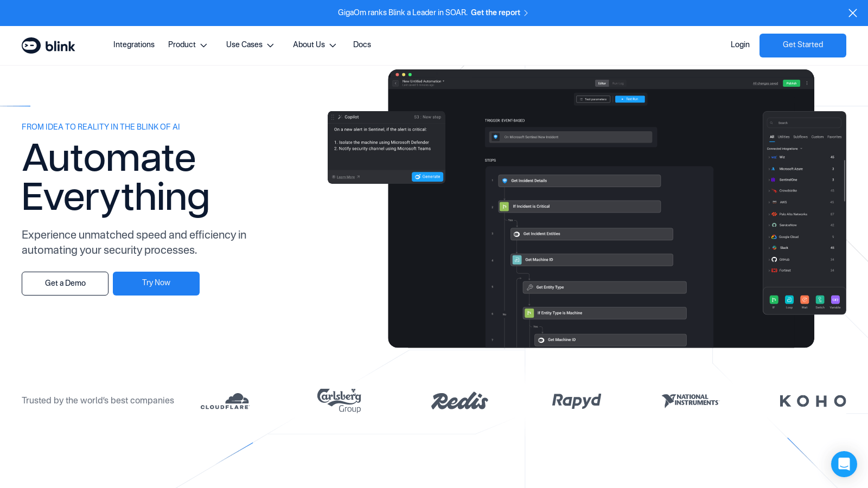Viewport: 868px width, 488px height.
Task: Click the shield icon on Get Incident Details
Action: [x=505, y=181]
